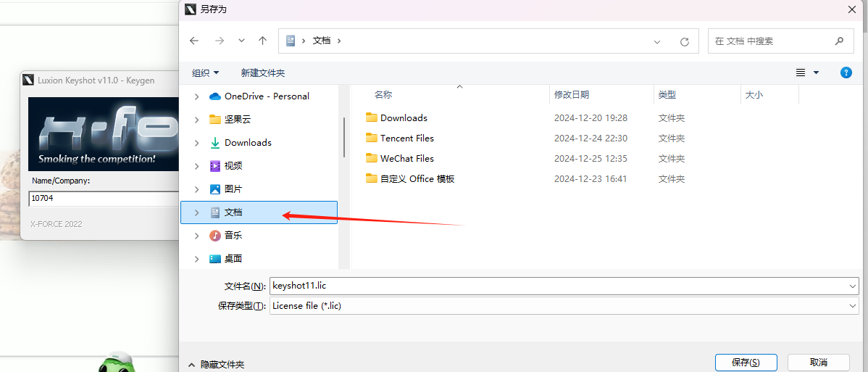Expand 音乐 tree node

(196, 236)
